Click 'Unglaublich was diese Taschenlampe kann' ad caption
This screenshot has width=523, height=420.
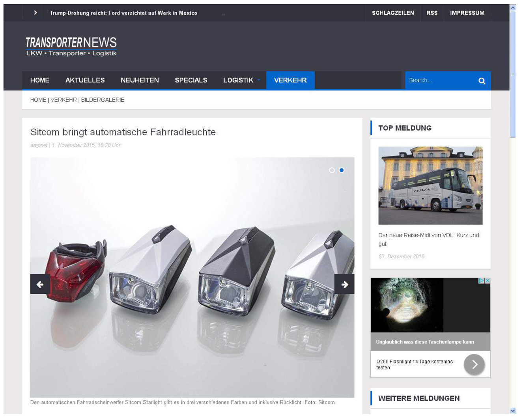425,342
